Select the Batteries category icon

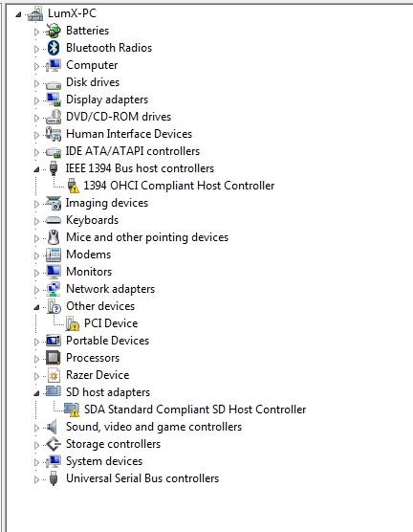(54, 31)
